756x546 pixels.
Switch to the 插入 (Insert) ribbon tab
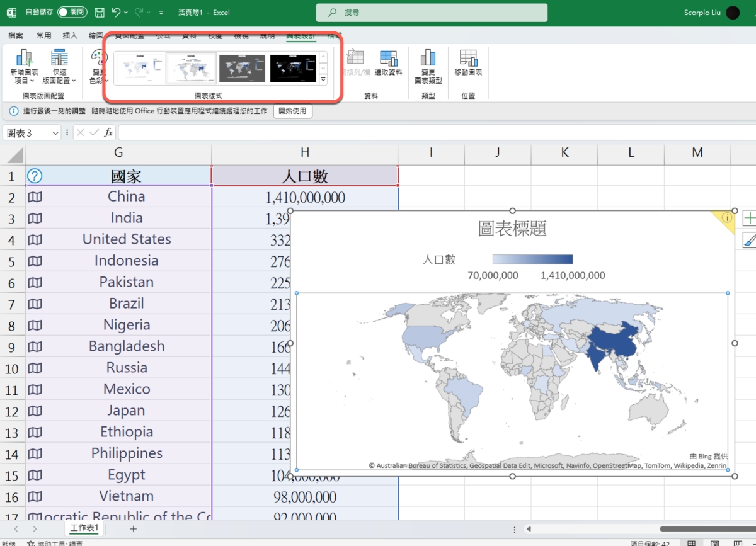click(x=70, y=36)
